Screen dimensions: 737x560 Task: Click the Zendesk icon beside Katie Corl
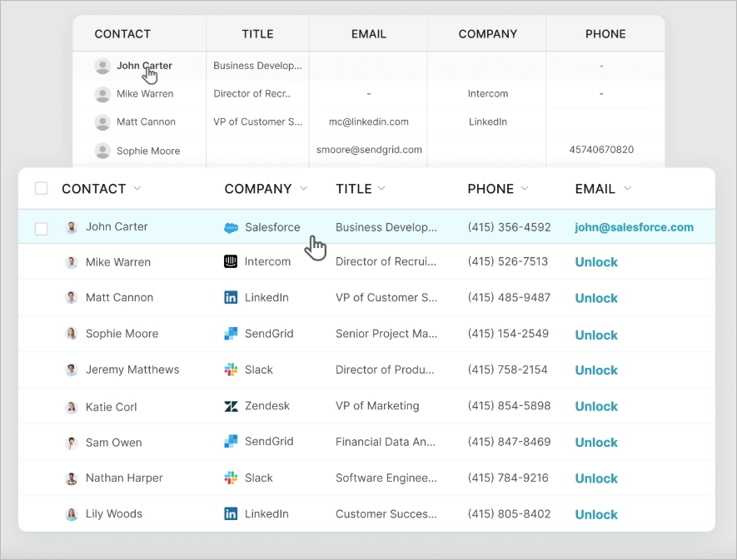(230, 405)
